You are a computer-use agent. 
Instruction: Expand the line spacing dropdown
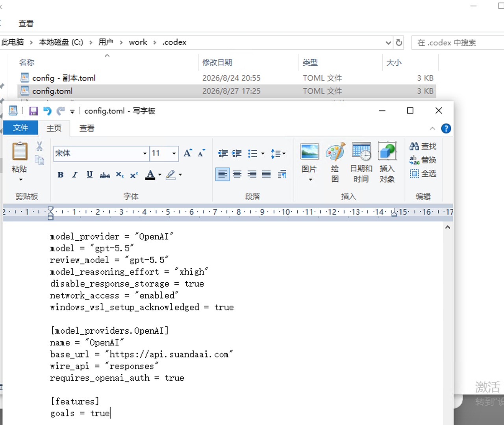(284, 154)
